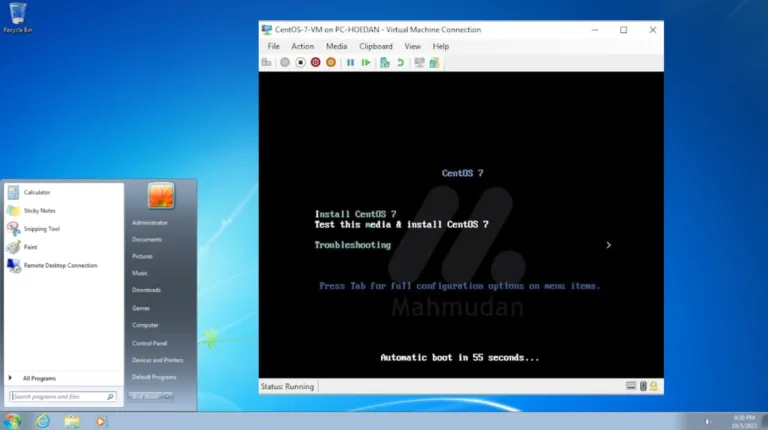The height and width of the screenshot is (430, 768).
Task: Click the Enhanced Session monitor icon
Action: coord(419,62)
